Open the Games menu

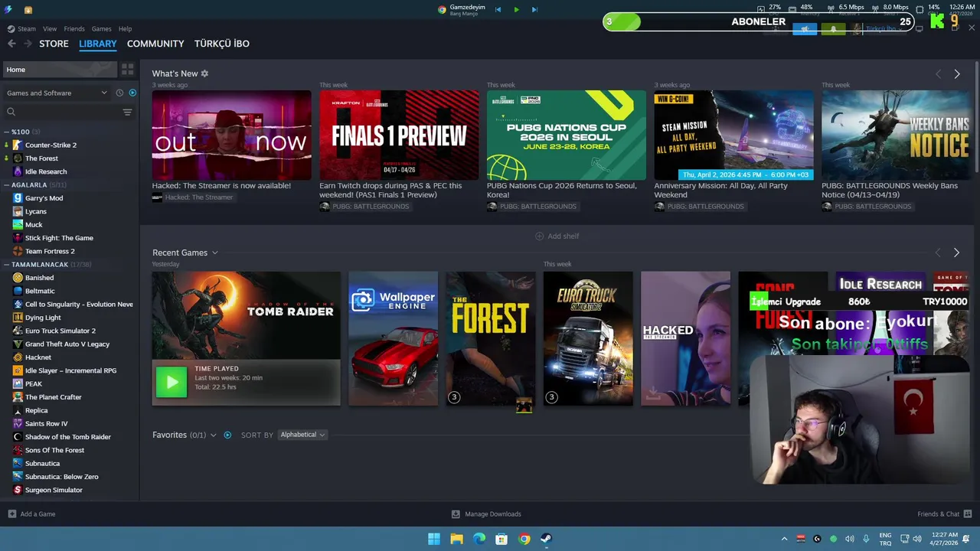tap(102, 29)
